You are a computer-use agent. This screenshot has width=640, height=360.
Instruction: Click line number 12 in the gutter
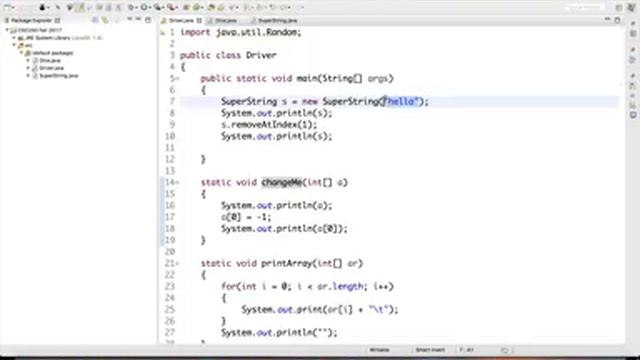coord(170,159)
